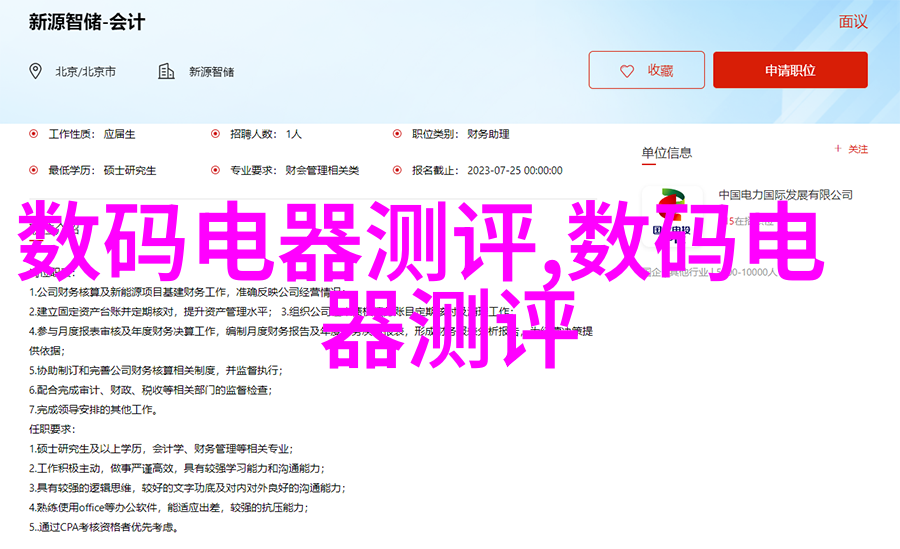Click requirement 3.具有较强的逻辑思维
Screen dimensions: 900x549
(x=188, y=488)
